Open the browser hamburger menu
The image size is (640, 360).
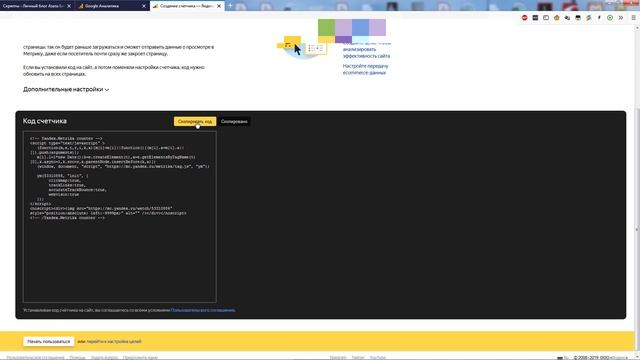(x=633, y=18)
